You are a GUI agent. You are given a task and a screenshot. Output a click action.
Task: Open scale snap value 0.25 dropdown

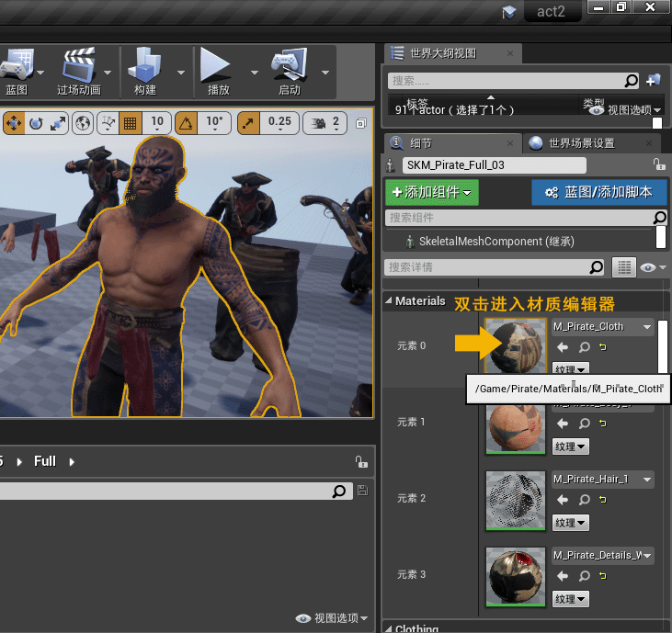click(279, 124)
